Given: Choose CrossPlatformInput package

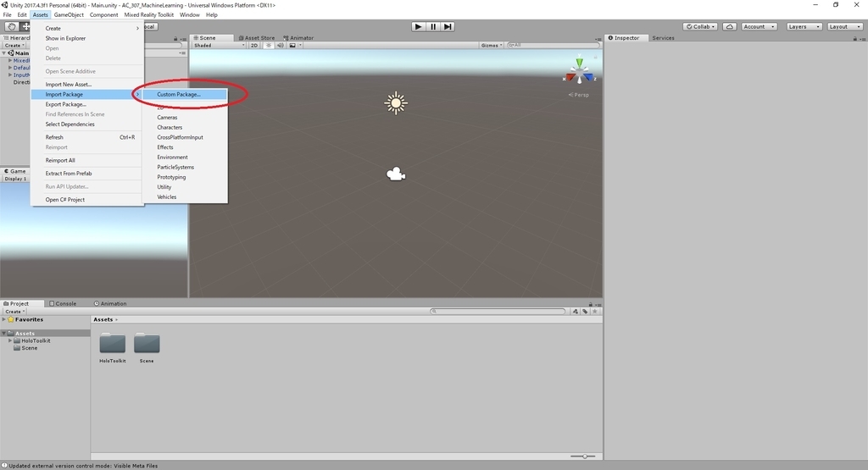Looking at the screenshot, I should click(184, 137).
